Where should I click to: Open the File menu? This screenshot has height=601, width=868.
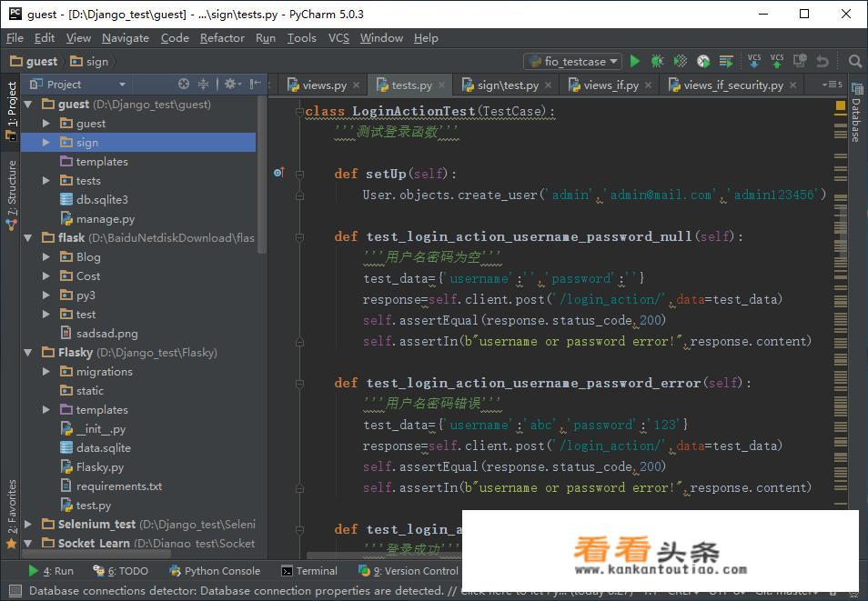[x=15, y=37]
